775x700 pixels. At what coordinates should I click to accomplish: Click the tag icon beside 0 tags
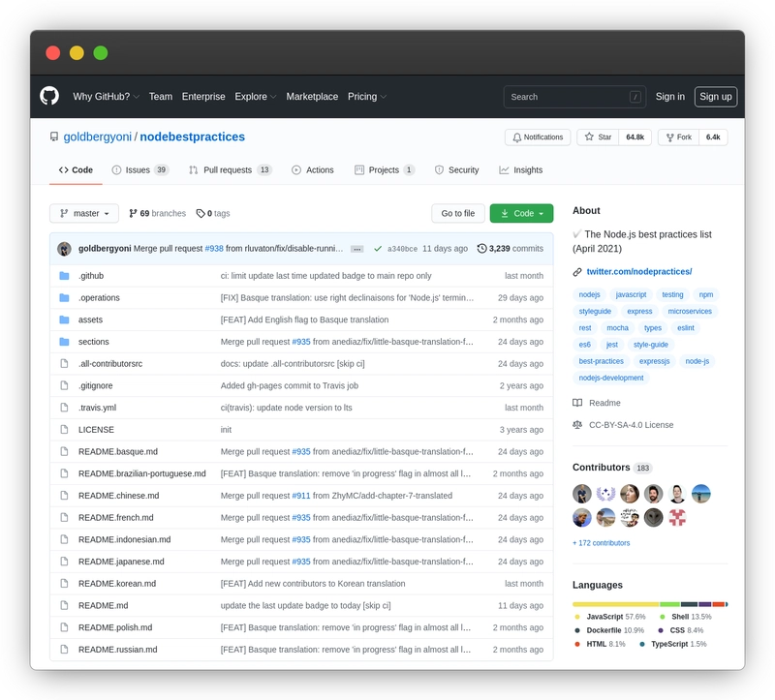coord(201,213)
